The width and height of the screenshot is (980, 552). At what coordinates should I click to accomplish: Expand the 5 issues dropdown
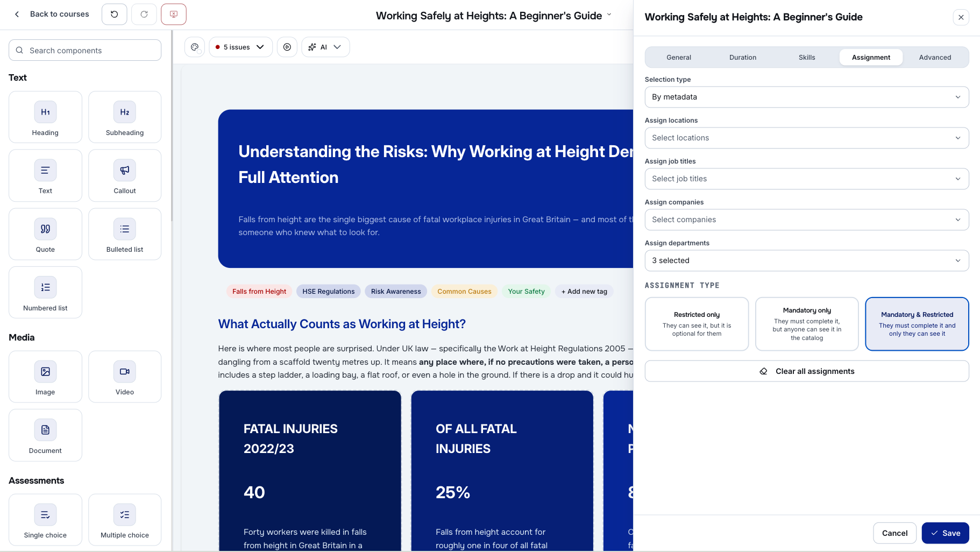240,47
